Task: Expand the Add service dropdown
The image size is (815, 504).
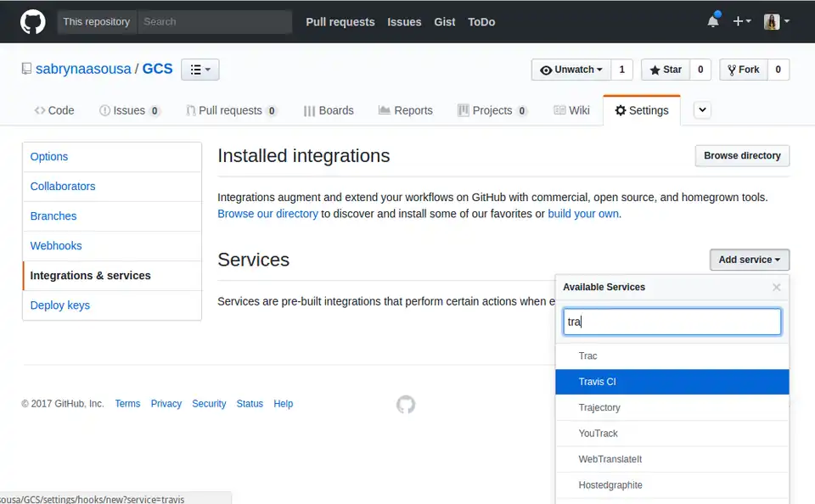Action: (x=749, y=260)
